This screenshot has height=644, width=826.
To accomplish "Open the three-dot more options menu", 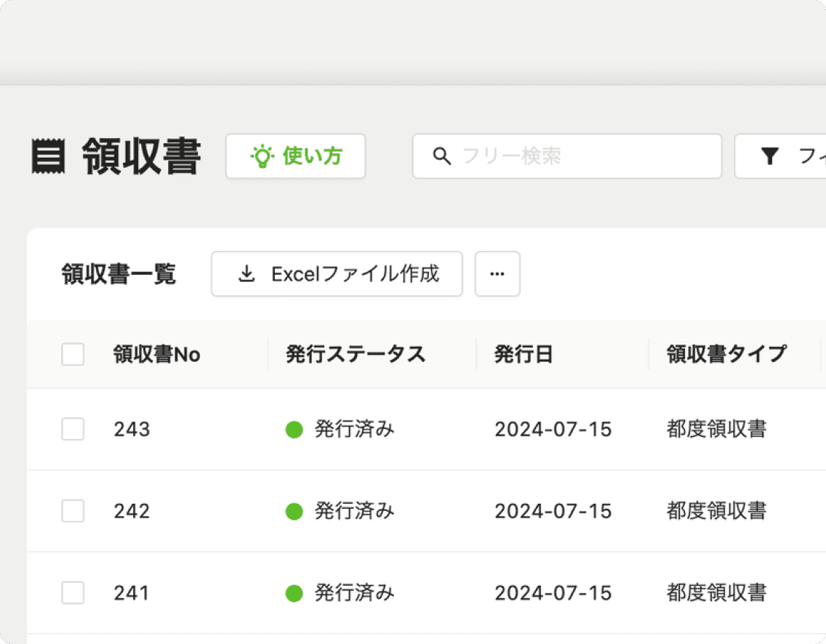I will point(497,274).
